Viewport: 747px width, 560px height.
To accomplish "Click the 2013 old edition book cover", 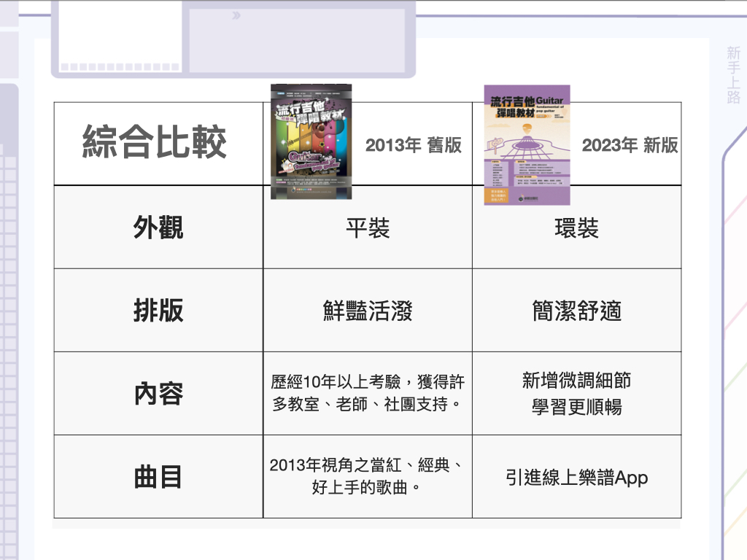I will tap(311, 141).
